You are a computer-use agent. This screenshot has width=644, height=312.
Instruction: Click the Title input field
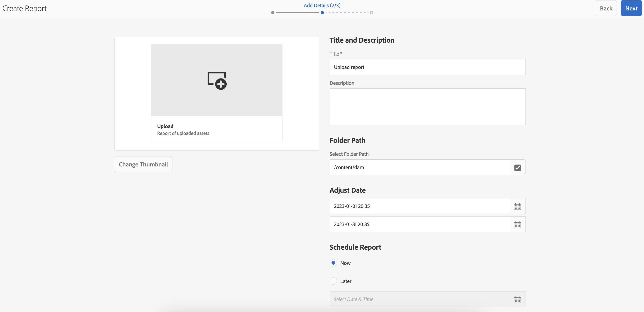[427, 67]
